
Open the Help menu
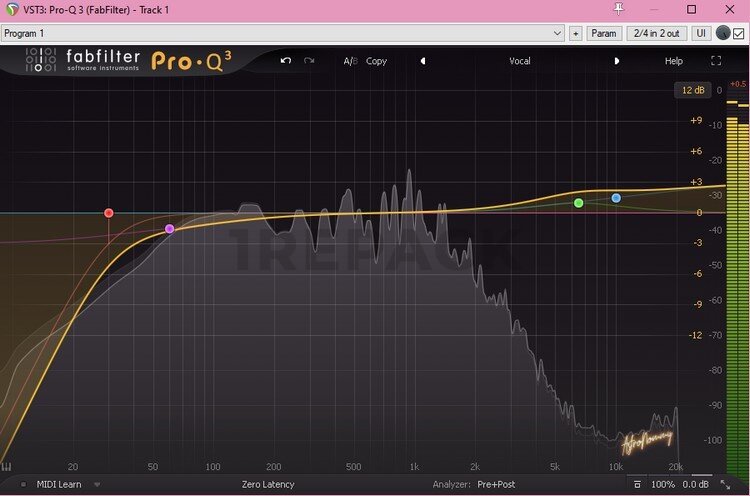pos(674,61)
